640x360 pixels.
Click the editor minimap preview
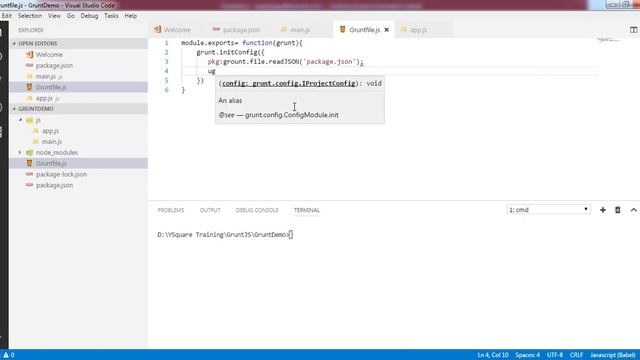(608, 40)
